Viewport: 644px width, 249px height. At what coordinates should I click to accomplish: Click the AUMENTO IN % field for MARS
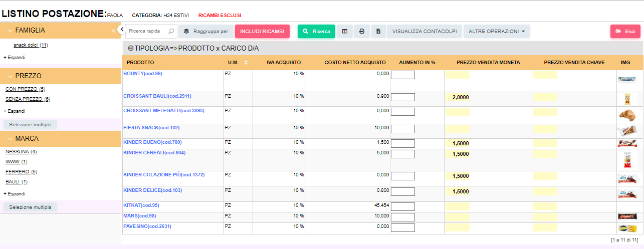coord(403,217)
